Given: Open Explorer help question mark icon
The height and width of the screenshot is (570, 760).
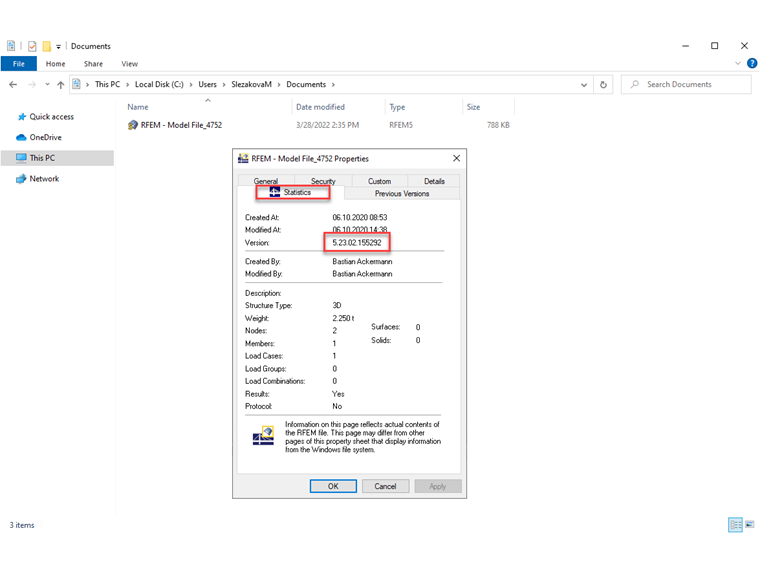Looking at the screenshot, I should [x=752, y=63].
